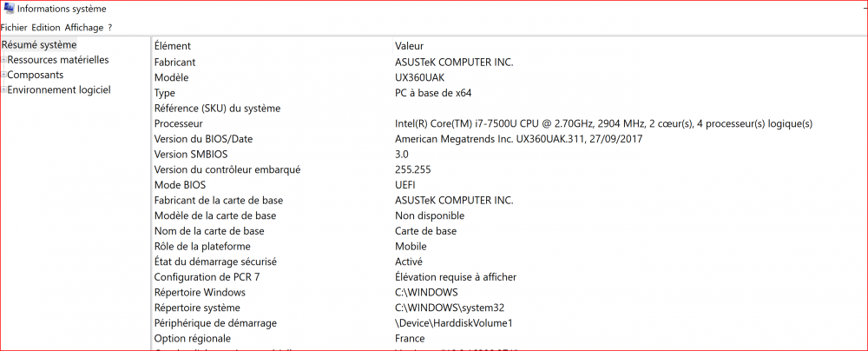The image size is (868, 351).
Task: Select the Composants tree item
Action: (x=36, y=75)
